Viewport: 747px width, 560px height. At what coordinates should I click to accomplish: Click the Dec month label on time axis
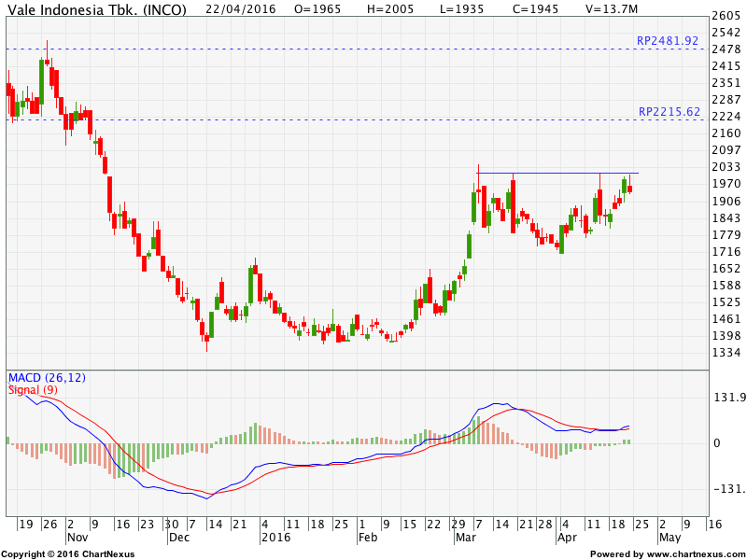179,538
